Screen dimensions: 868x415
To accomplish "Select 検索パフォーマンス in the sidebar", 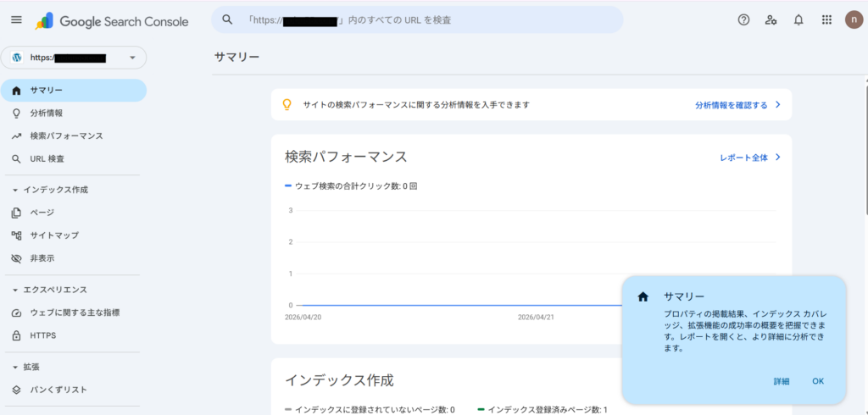I will click(x=66, y=136).
